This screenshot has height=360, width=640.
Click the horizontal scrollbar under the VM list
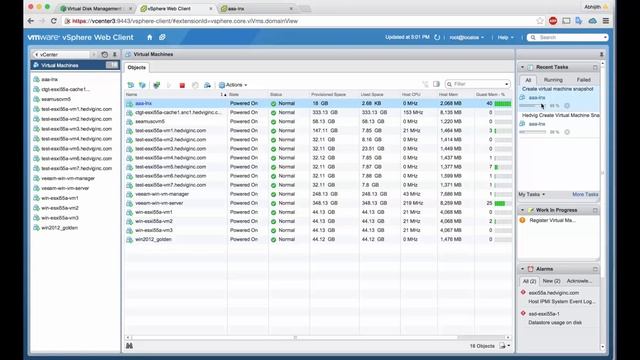tap(294, 338)
